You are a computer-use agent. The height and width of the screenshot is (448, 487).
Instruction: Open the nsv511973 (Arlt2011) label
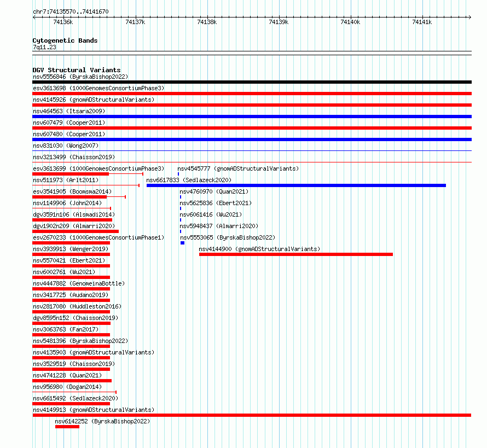coord(66,180)
